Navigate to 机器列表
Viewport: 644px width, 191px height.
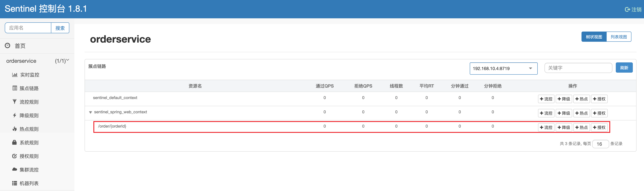click(29, 183)
